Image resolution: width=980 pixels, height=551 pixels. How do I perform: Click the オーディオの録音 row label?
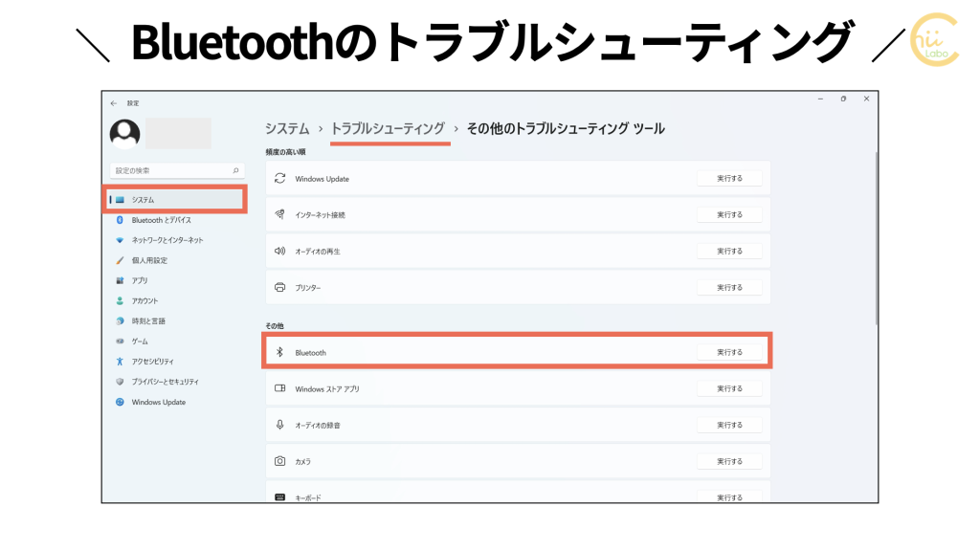point(318,426)
